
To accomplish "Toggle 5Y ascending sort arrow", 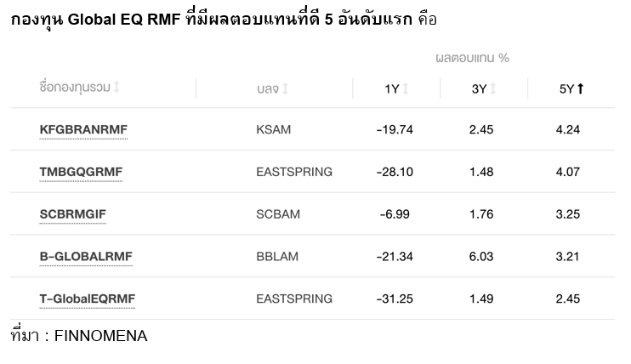I will point(580,88).
